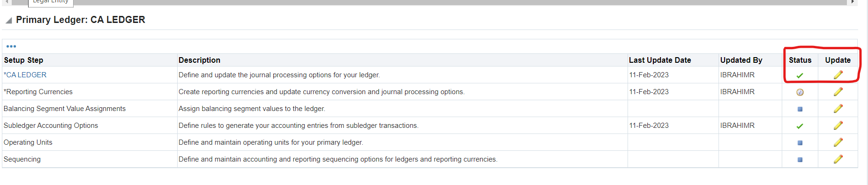Click the green checkmark status for CA LEDGER

pyautogui.click(x=800, y=75)
